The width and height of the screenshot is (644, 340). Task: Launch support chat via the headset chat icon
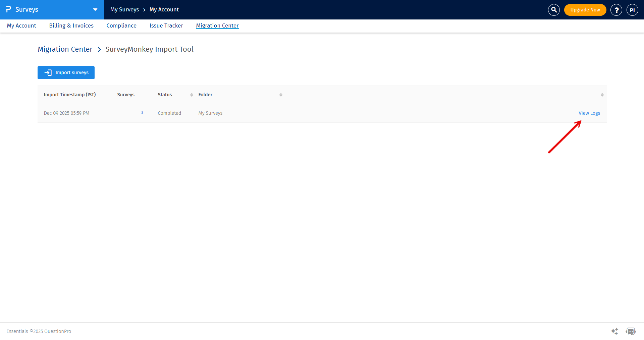click(631, 331)
